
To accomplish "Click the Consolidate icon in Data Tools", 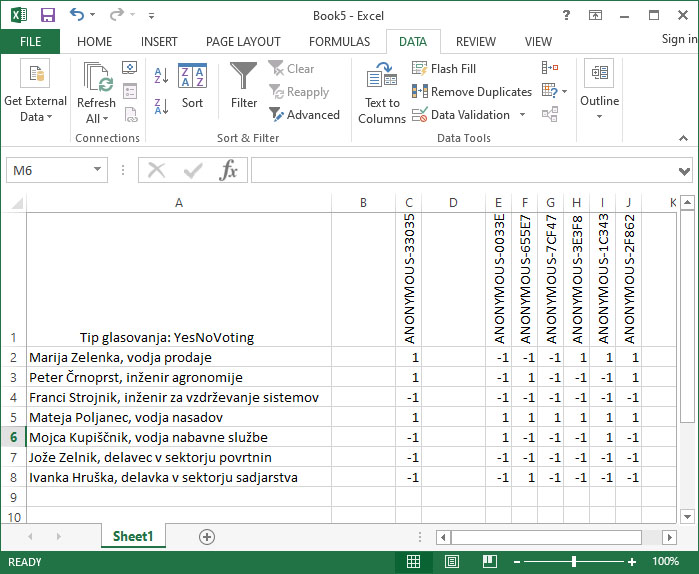I will tap(550, 67).
